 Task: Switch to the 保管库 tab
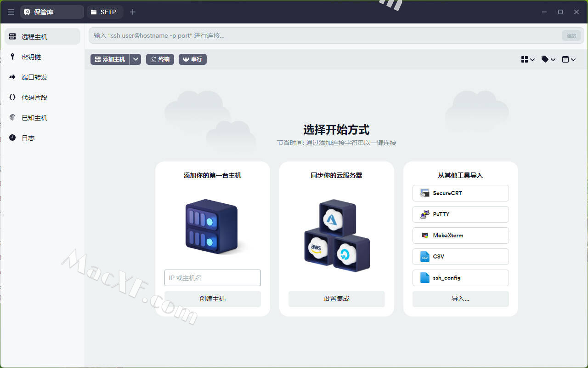tap(52, 12)
